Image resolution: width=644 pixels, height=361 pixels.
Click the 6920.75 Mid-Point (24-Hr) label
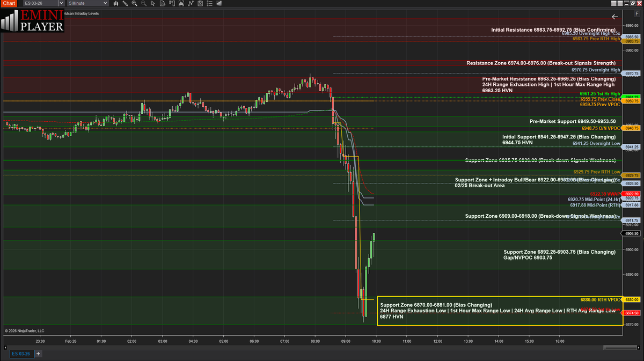(594, 199)
